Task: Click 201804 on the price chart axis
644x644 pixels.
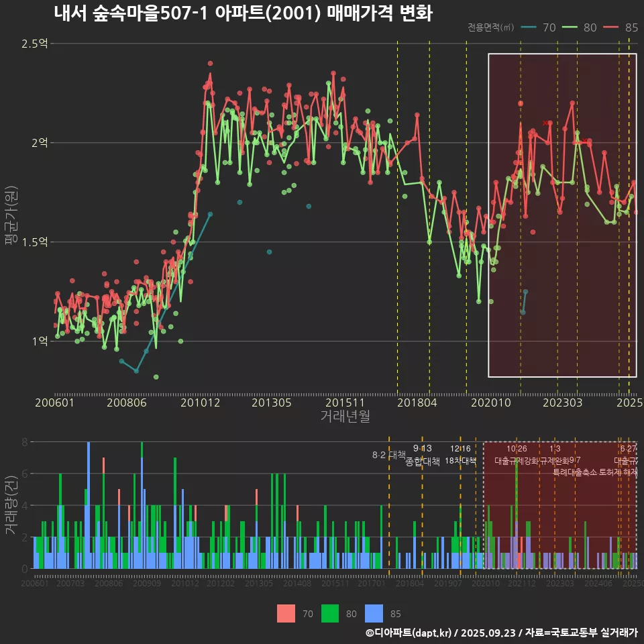Action: (x=417, y=402)
